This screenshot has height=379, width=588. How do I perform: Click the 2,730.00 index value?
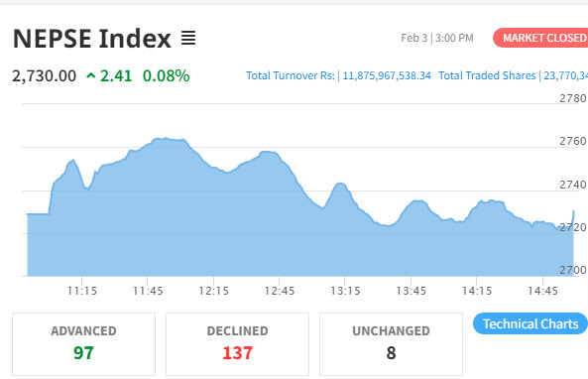pyautogui.click(x=45, y=76)
